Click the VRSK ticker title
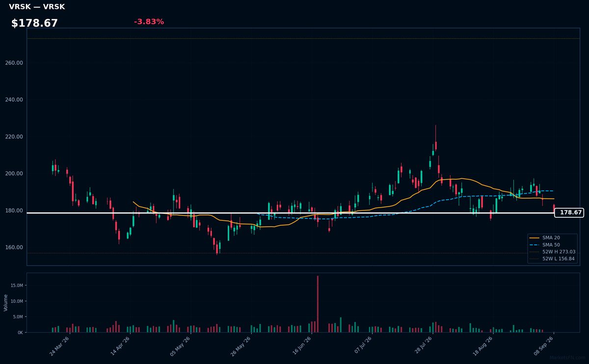 (x=37, y=7)
